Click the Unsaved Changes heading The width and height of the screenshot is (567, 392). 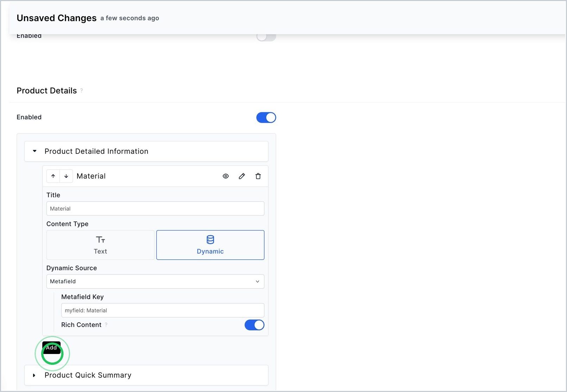pyautogui.click(x=57, y=18)
